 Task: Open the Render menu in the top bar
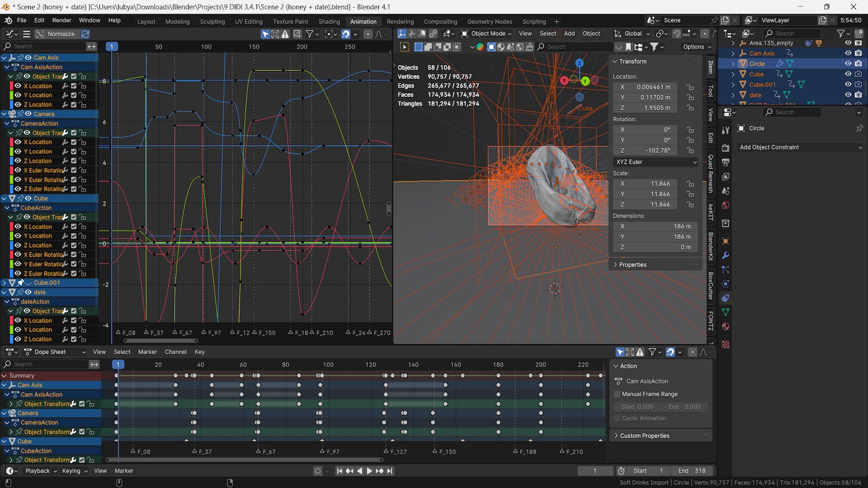[x=61, y=20]
